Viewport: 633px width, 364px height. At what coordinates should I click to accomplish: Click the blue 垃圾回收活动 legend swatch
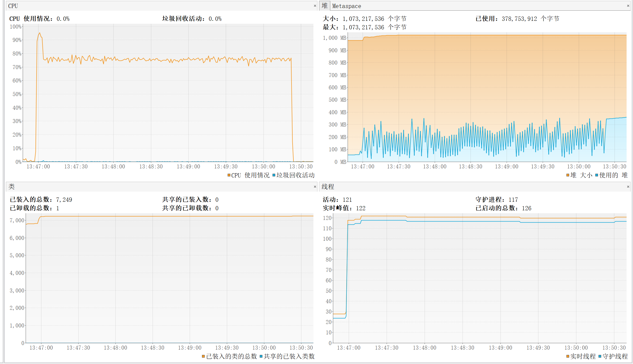tap(274, 175)
